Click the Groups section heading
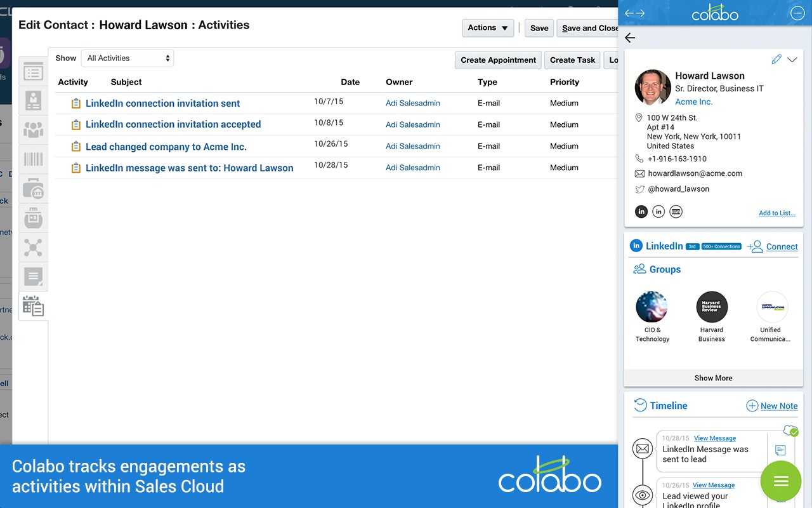812x508 pixels. pos(665,269)
